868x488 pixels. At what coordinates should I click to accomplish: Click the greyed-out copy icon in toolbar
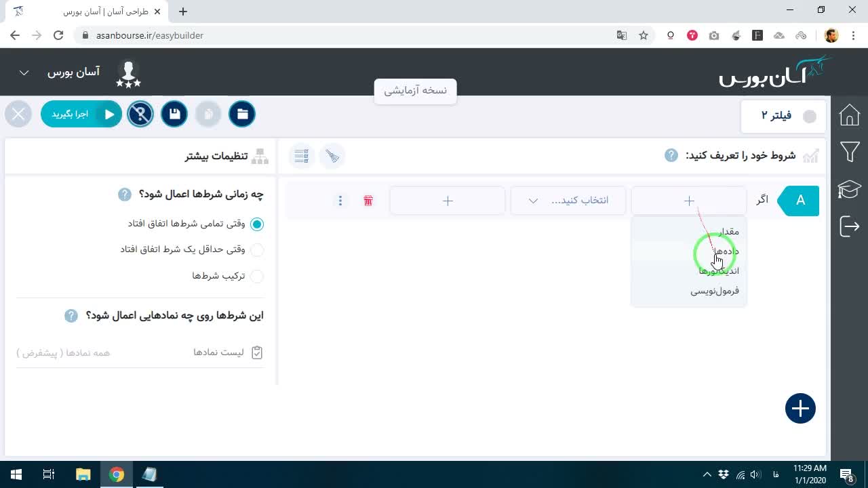point(208,114)
